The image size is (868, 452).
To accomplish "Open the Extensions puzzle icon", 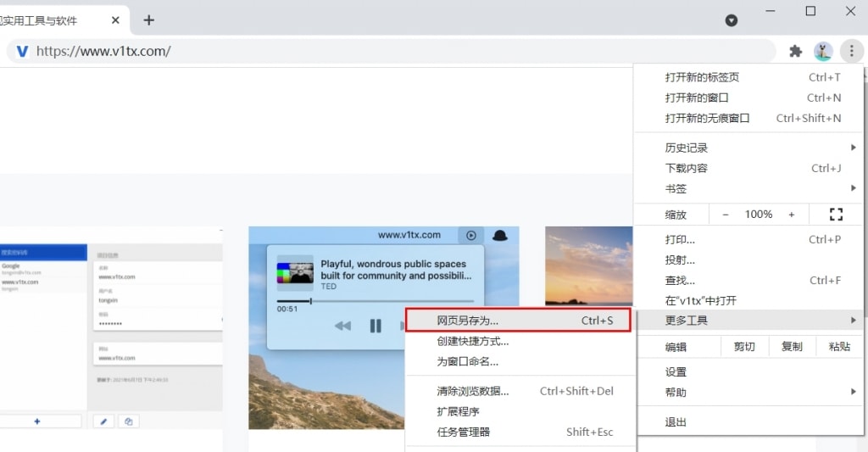I will click(795, 52).
